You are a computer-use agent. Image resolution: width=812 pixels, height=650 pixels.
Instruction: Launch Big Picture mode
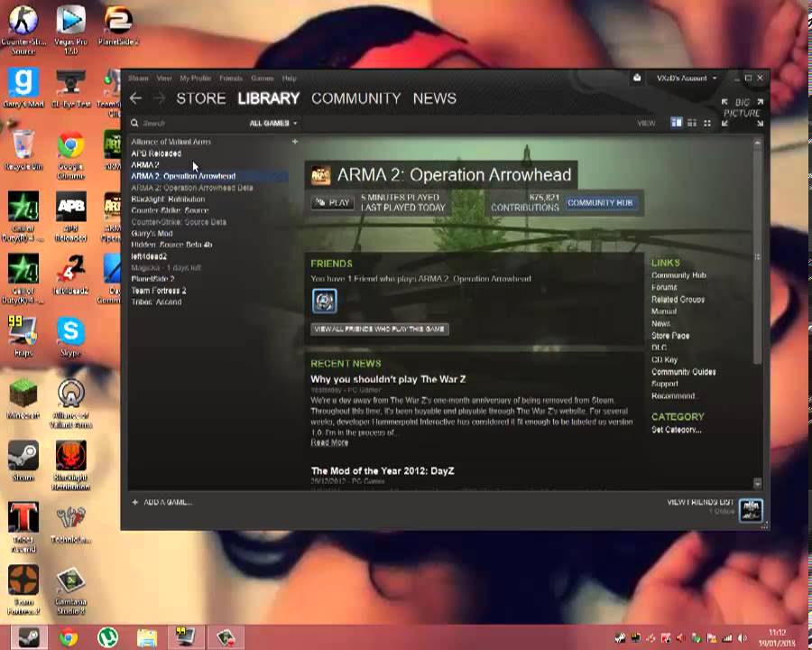(x=743, y=112)
